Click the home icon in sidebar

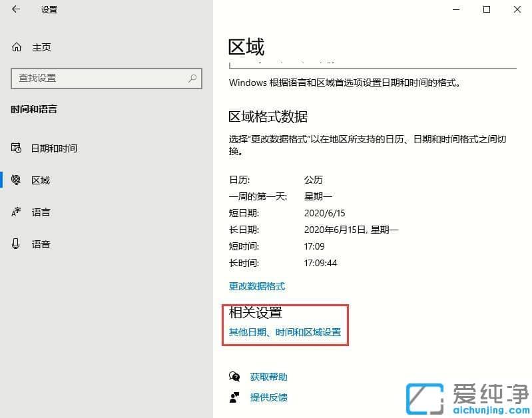[17, 47]
